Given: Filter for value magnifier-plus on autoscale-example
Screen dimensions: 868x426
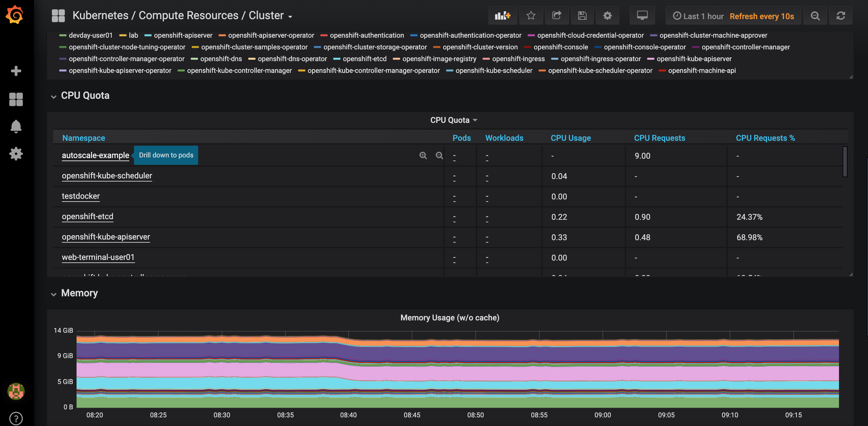Looking at the screenshot, I should [x=423, y=155].
